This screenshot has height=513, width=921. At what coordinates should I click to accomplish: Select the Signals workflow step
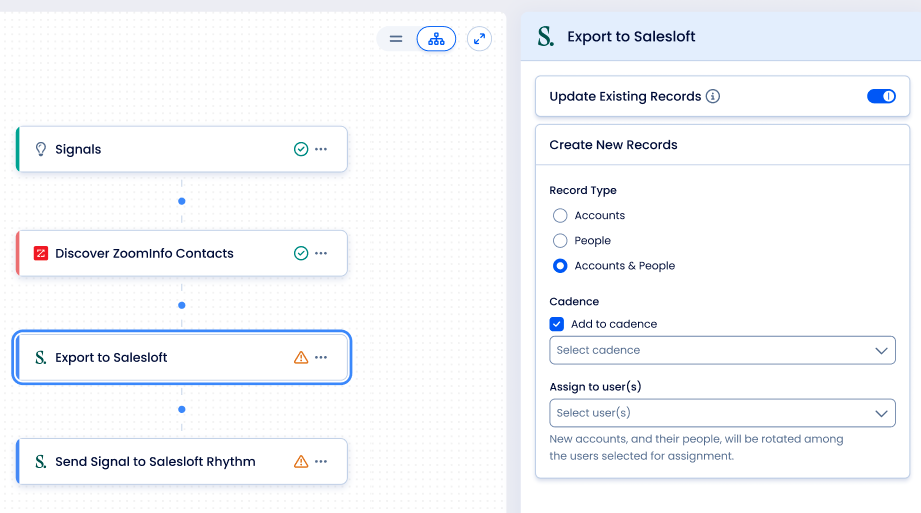pos(182,149)
